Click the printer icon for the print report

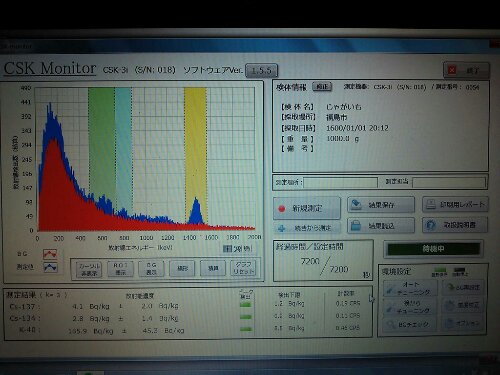[431, 204]
